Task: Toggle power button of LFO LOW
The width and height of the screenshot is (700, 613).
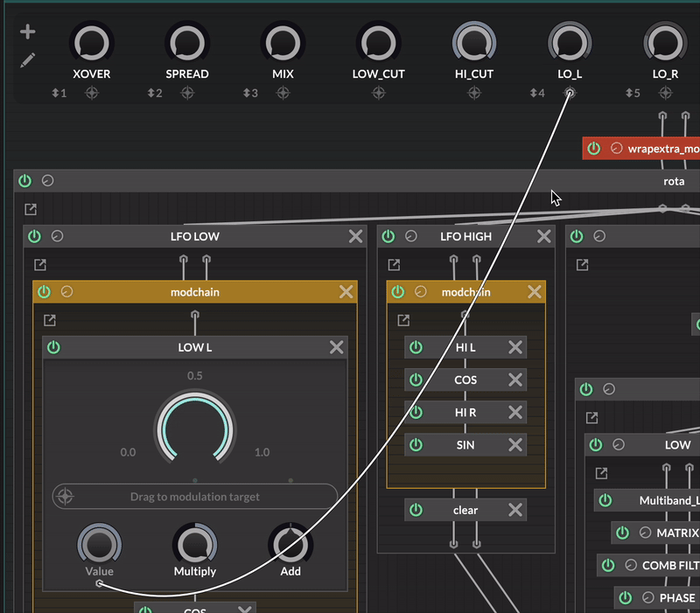Action: pos(34,236)
